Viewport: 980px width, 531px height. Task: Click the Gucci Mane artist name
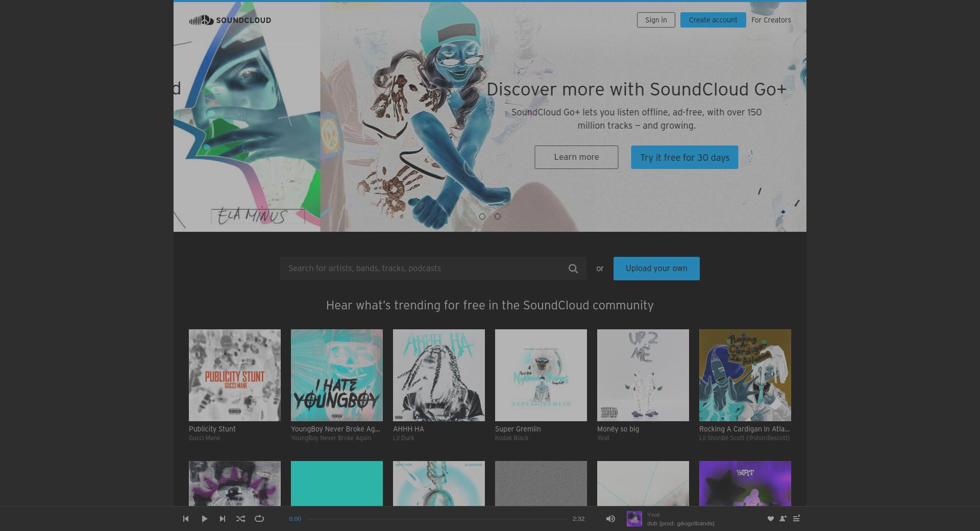[205, 438]
